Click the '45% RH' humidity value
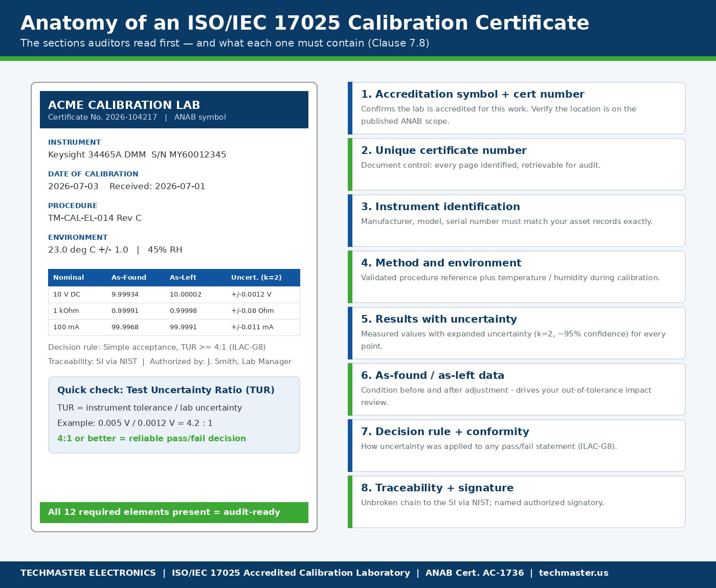716x588 pixels. pyautogui.click(x=165, y=250)
